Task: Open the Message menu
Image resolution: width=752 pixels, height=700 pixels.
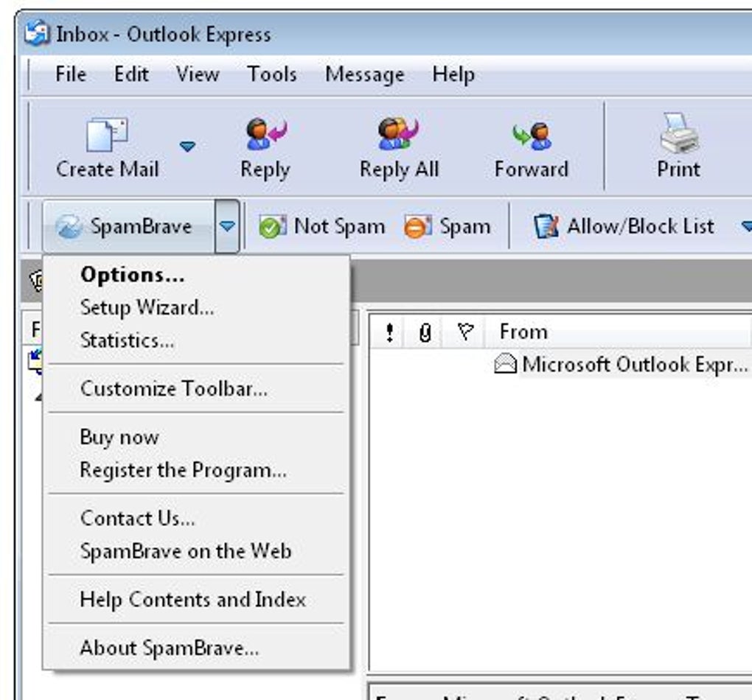Action: click(364, 74)
